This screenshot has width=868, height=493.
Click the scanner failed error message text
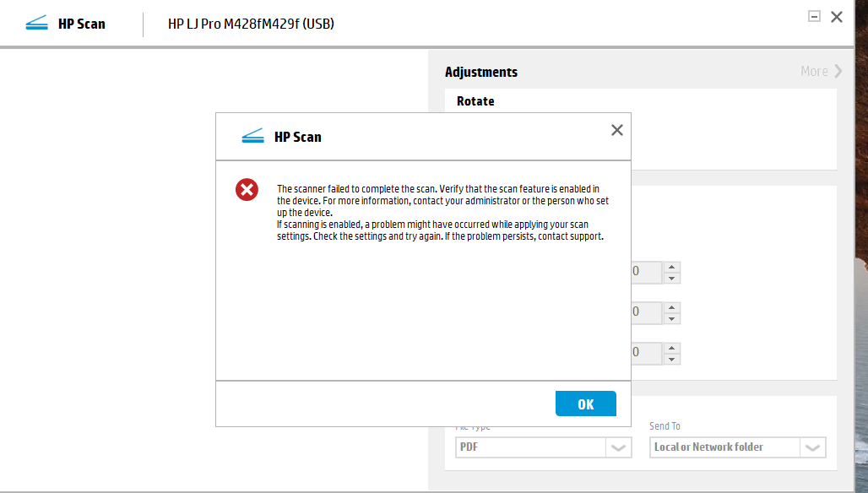442,213
